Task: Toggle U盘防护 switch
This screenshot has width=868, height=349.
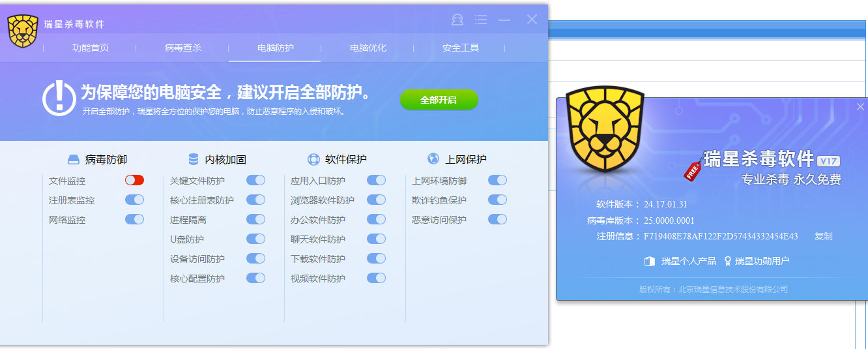Action: tap(255, 239)
